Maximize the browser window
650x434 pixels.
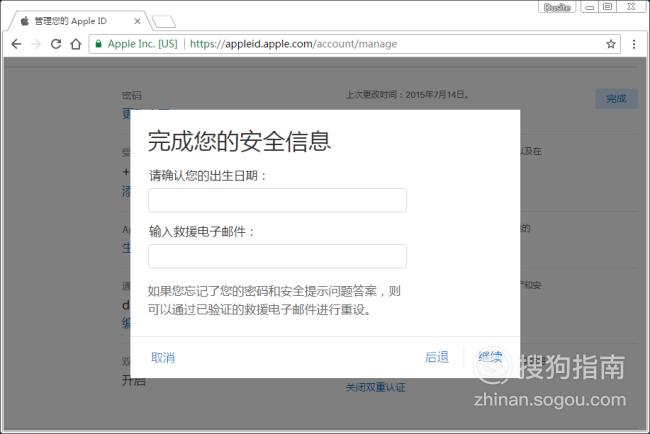(x=607, y=7)
